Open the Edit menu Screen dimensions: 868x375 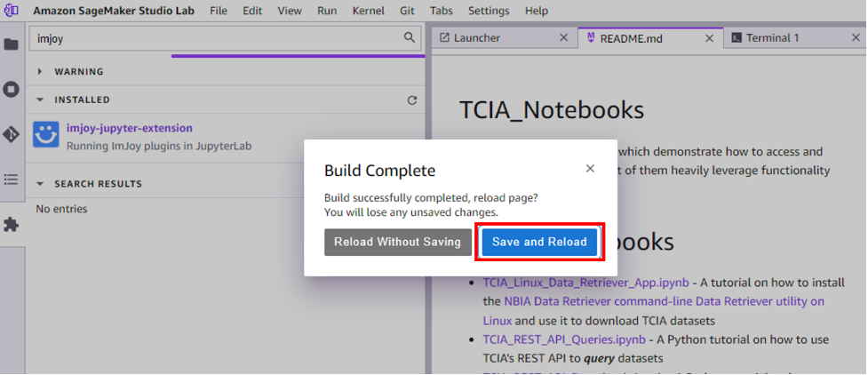(x=252, y=11)
